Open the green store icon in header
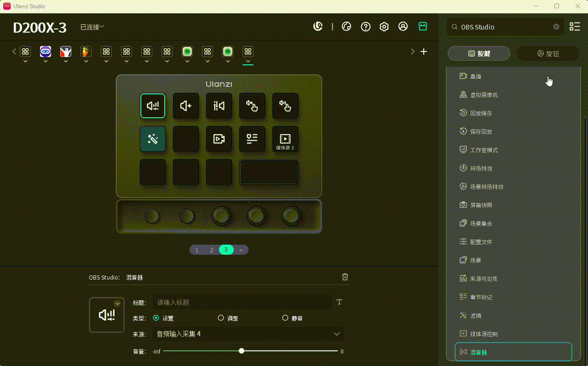 [423, 27]
